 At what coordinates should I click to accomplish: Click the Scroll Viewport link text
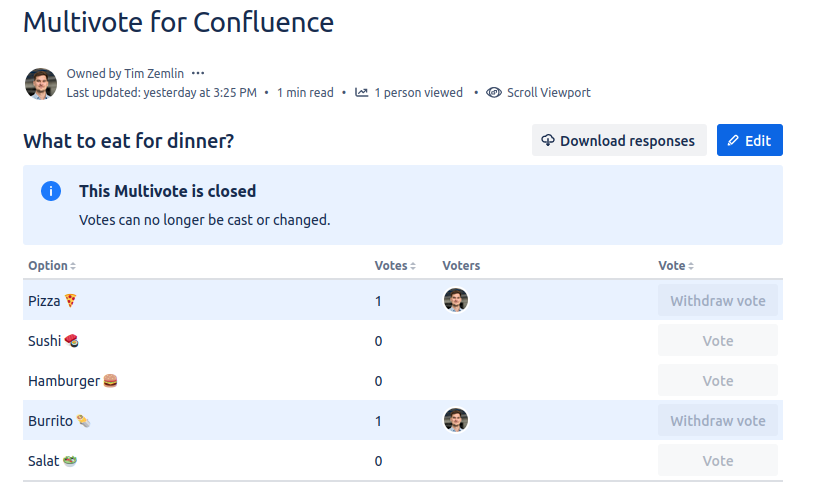(548, 93)
